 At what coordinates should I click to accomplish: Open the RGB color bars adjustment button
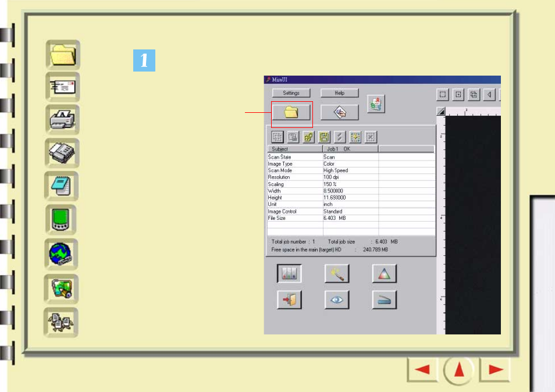click(x=289, y=273)
